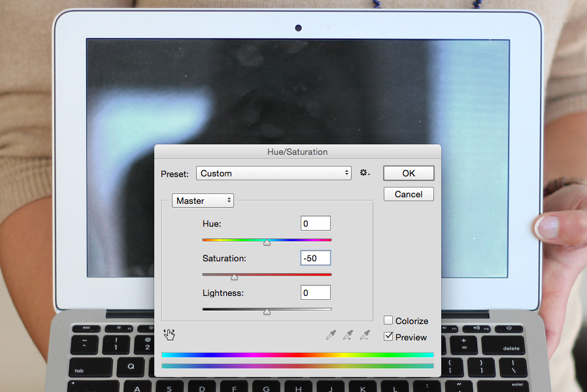Image resolution: width=587 pixels, height=392 pixels.
Task: Uncheck the Preview checkbox
Action: coord(388,336)
